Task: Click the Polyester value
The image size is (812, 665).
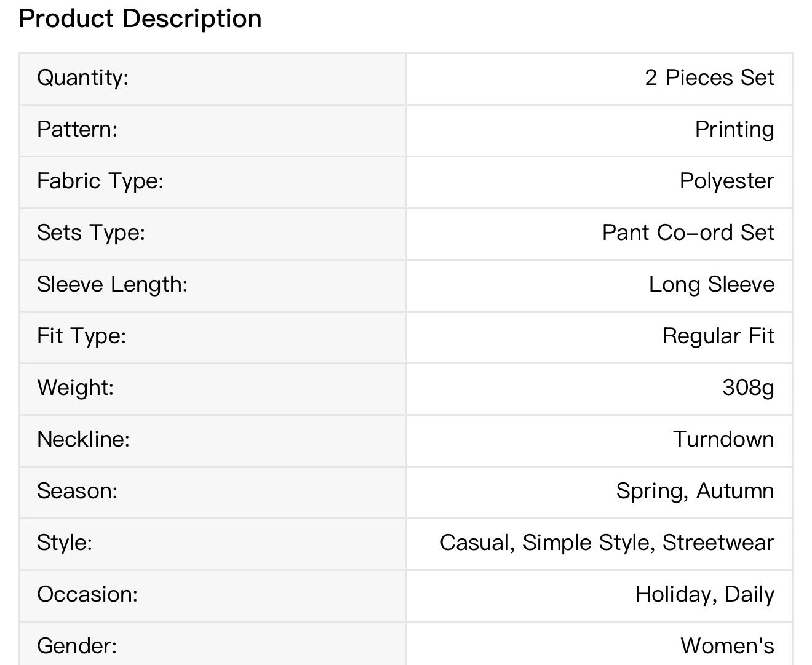Action: [x=726, y=181]
